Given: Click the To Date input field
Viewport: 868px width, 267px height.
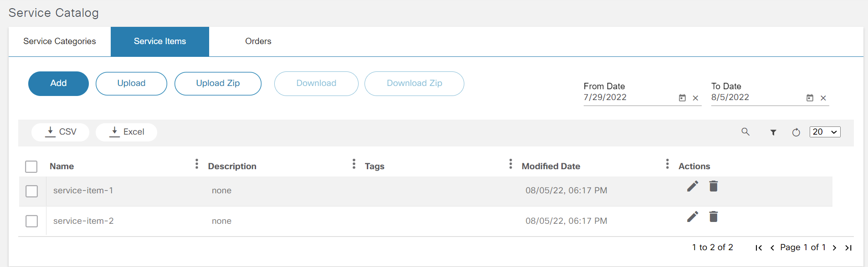Looking at the screenshot, I should (x=756, y=97).
